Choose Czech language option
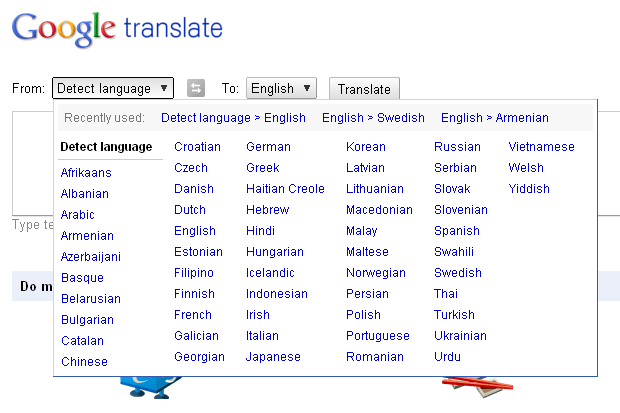This screenshot has width=620, height=413. click(191, 168)
